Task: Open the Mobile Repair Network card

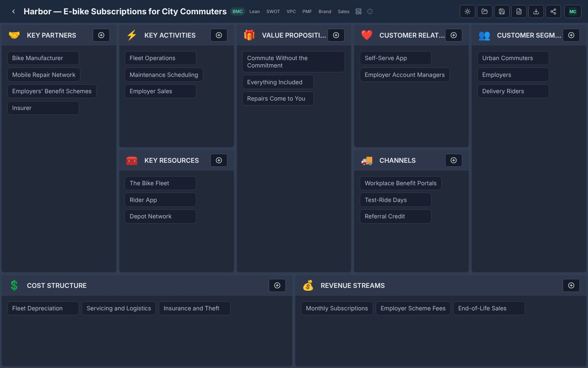Action: [44, 75]
